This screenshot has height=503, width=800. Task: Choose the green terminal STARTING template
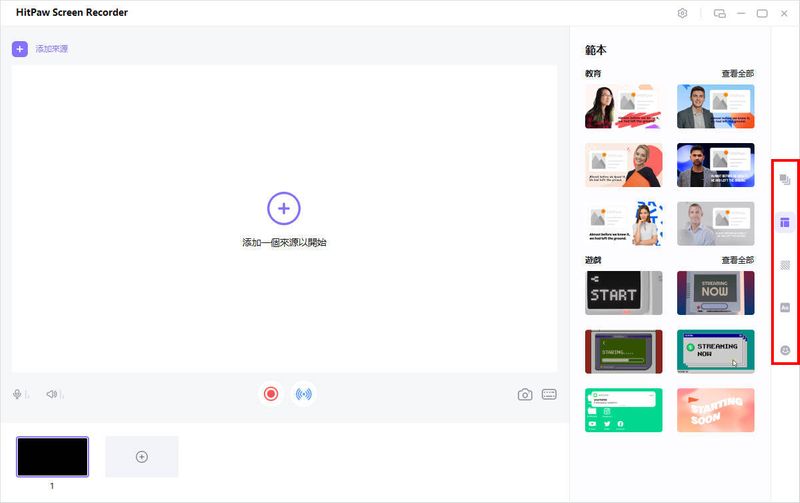[x=623, y=351]
